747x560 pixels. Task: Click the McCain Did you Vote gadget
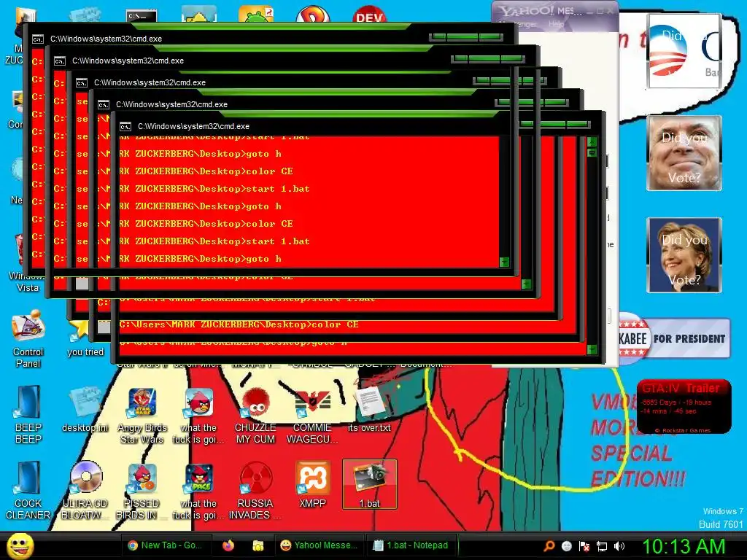684,153
